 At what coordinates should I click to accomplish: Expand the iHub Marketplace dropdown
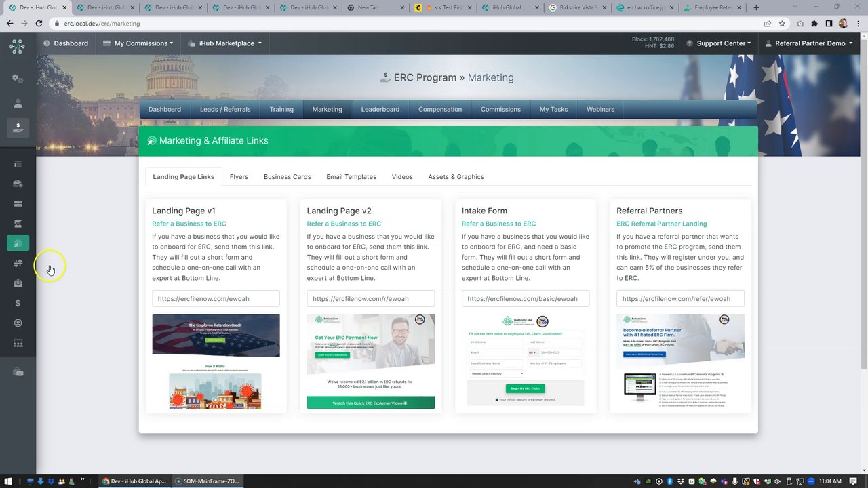coord(225,43)
